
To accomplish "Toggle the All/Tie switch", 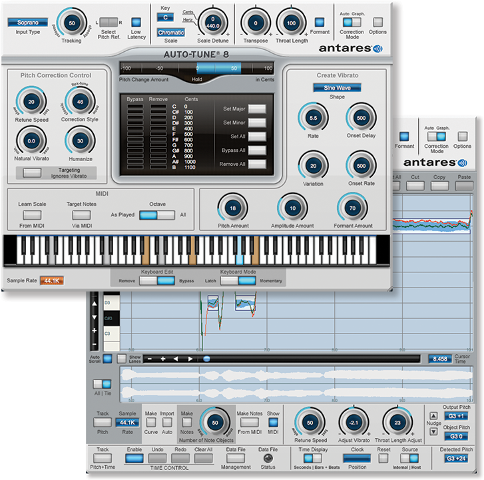I will [x=102, y=384].
